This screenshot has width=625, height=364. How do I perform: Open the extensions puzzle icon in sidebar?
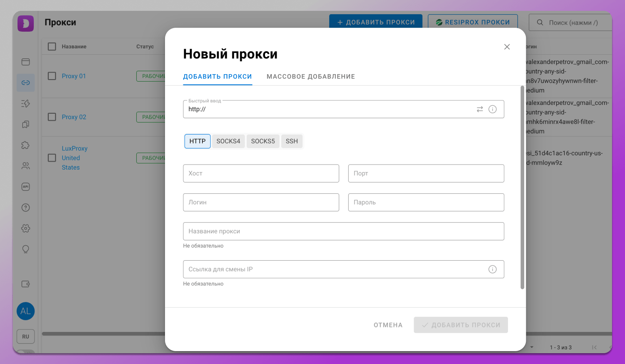[x=25, y=145]
